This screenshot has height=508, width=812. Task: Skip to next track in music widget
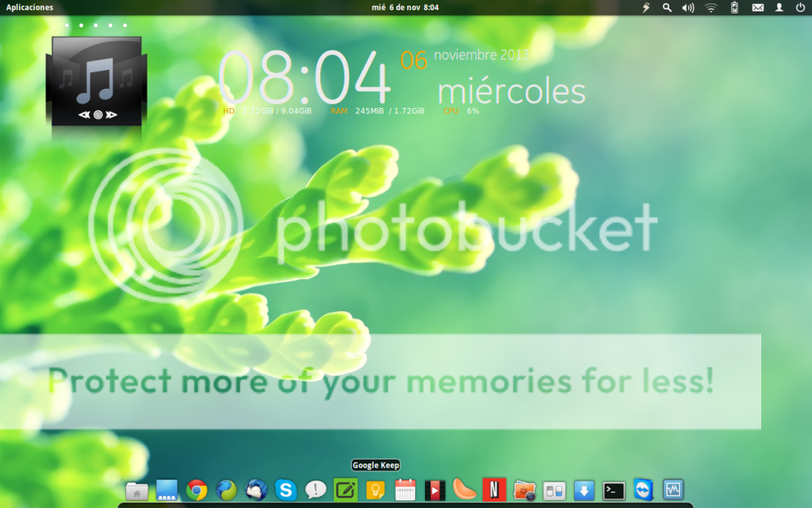pyautogui.click(x=111, y=115)
